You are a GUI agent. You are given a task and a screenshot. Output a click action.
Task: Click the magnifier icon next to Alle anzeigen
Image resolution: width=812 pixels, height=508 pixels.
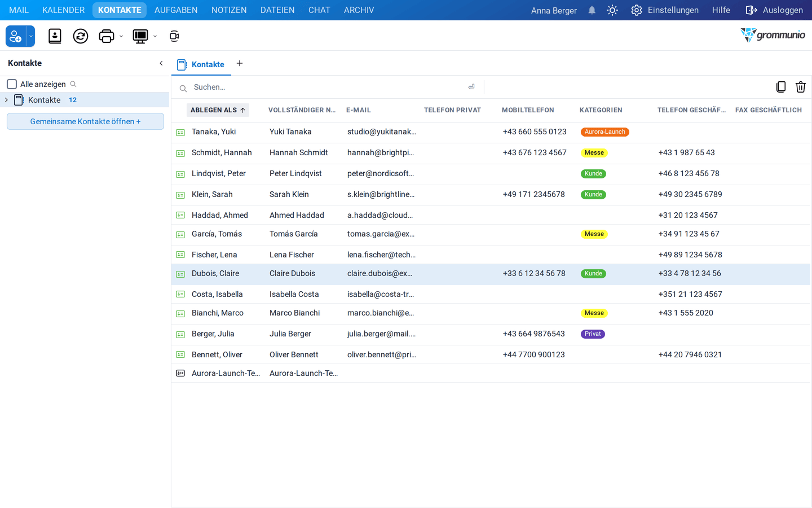(x=73, y=84)
